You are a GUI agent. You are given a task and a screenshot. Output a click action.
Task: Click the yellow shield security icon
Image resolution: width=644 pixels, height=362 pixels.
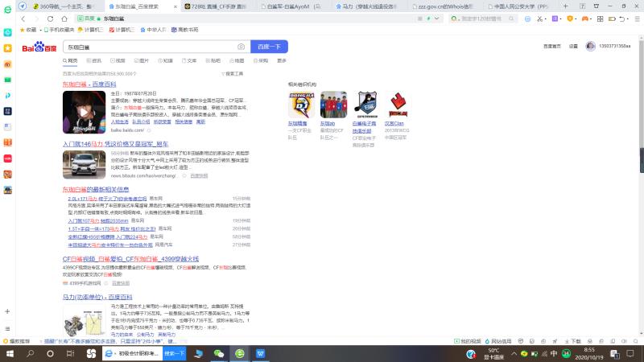pyautogui.click(x=570, y=19)
